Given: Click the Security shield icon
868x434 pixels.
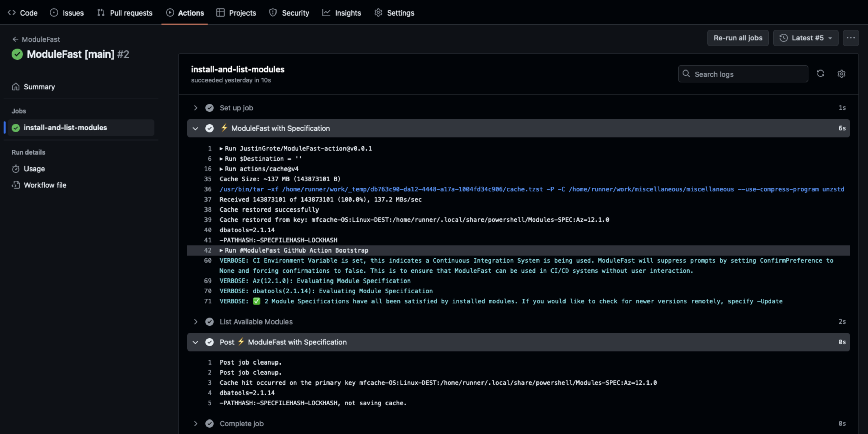Looking at the screenshot, I should tap(273, 13).
